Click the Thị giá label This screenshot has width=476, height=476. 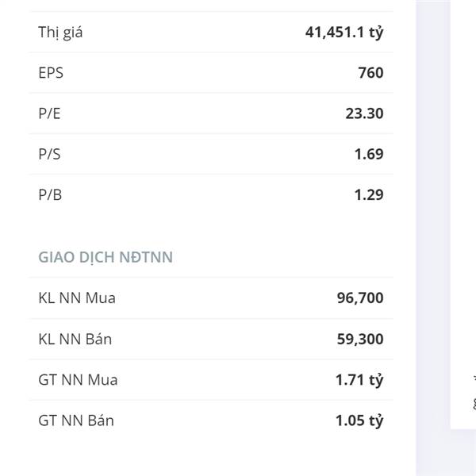point(60,33)
